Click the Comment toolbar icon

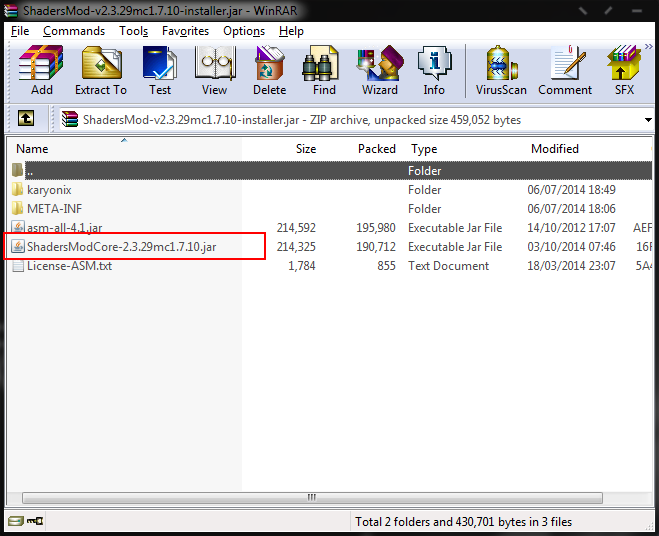click(x=565, y=70)
